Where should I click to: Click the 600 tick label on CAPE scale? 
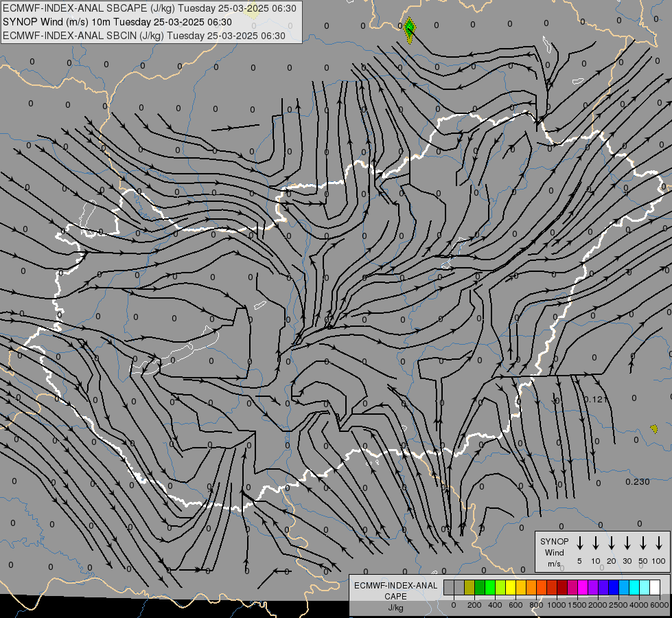[x=515, y=605]
